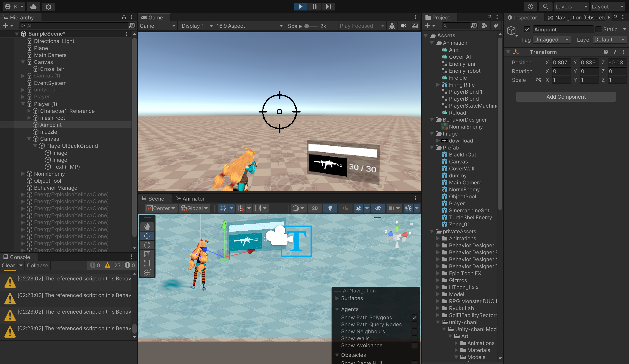629x364 pixels.
Task: Open the frame debugger bug icon in Game view
Action: click(392, 26)
